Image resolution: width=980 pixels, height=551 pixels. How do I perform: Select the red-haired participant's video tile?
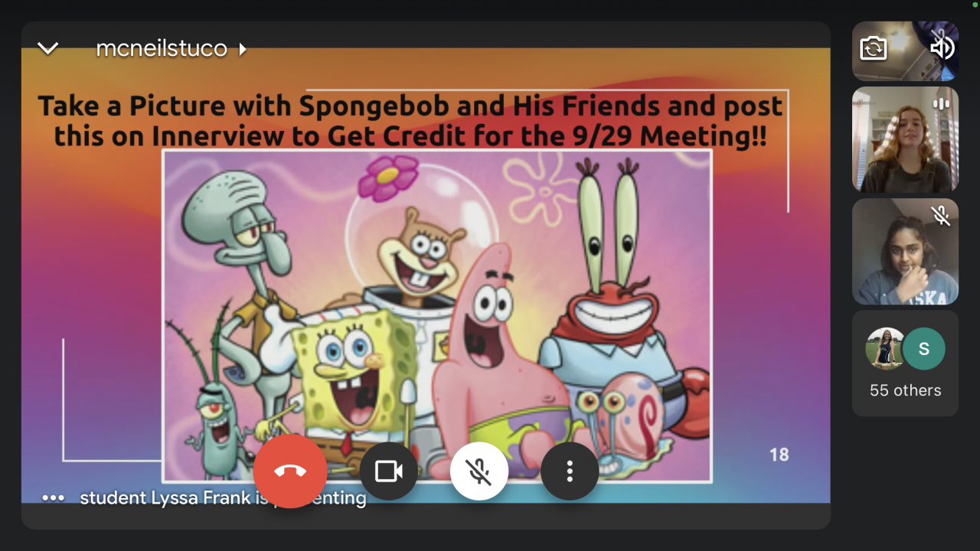[905, 139]
